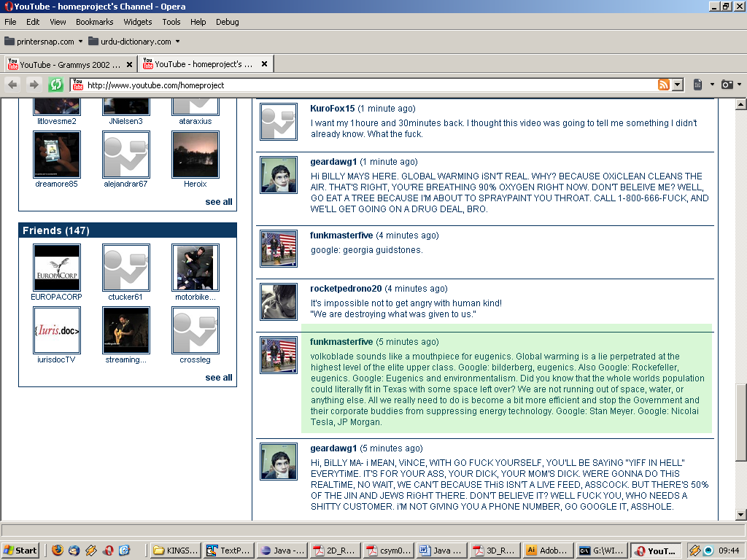
Task: Click the RSS feed icon in address bar
Action: point(664,85)
